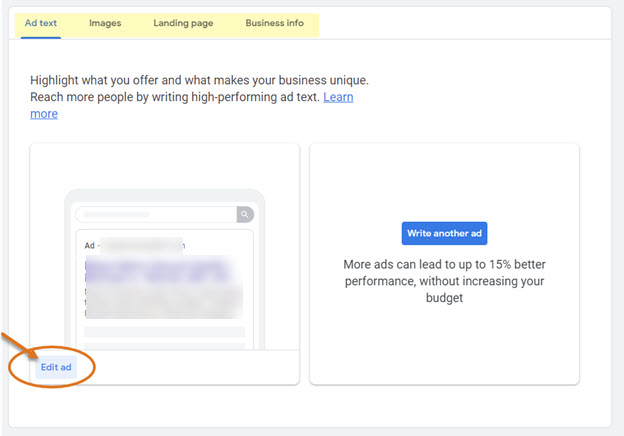Follow the Learn more link
The height and width of the screenshot is (436, 624).
coord(338,97)
